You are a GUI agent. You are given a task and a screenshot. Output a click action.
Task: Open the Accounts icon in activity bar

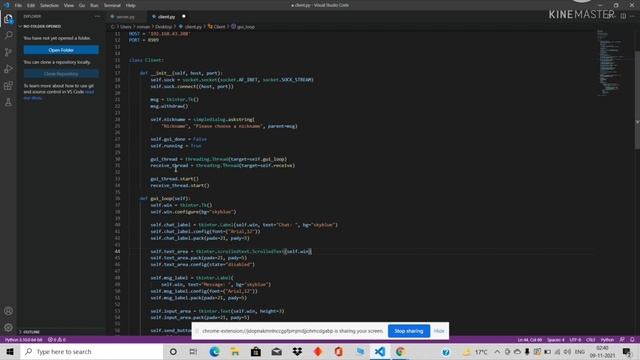(x=8, y=311)
